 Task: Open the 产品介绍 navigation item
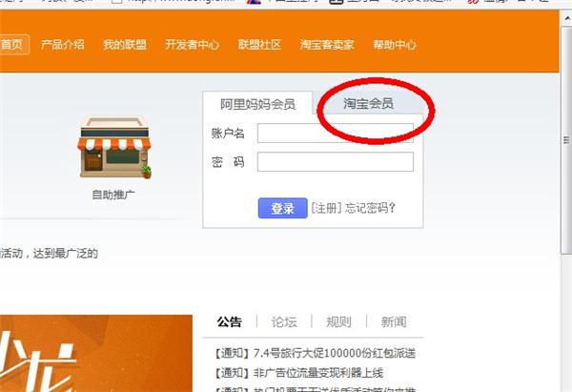(62, 45)
